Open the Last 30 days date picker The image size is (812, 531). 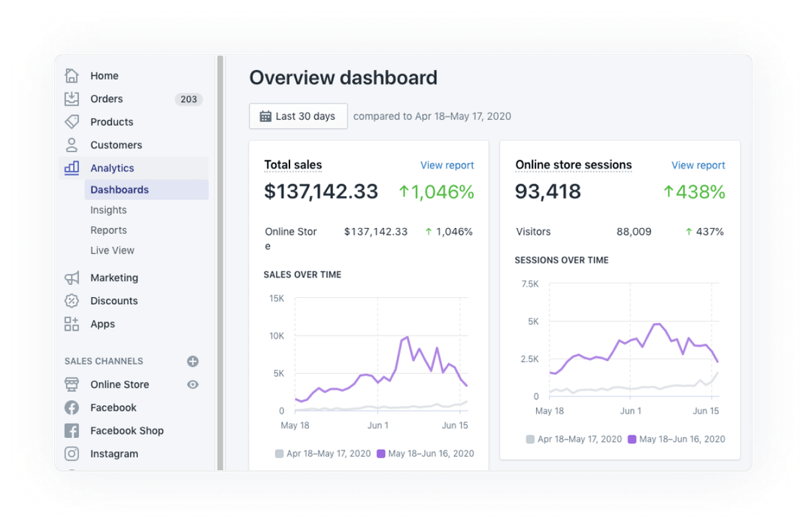click(x=298, y=116)
